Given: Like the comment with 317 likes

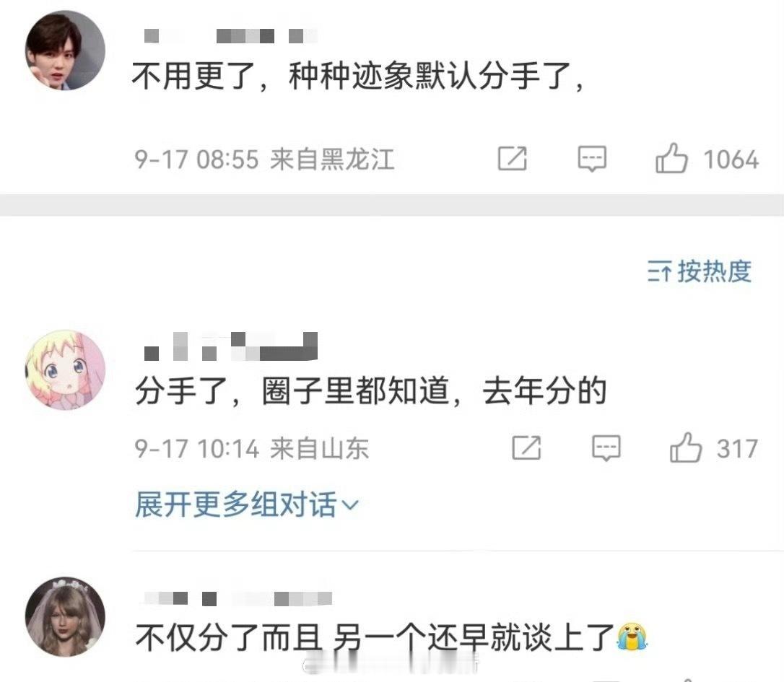Looking at the screenshot, I should pyautogui.click(x=686, y=447).
